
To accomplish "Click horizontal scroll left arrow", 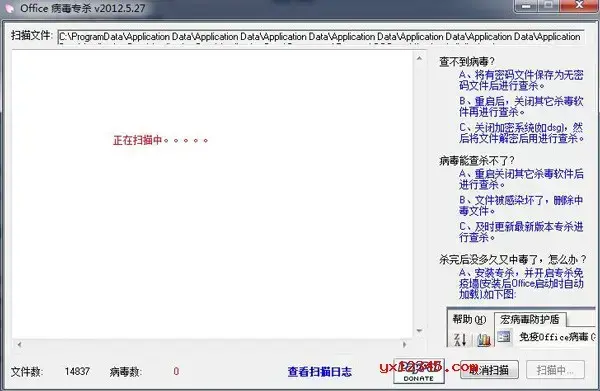I will 19,344.
